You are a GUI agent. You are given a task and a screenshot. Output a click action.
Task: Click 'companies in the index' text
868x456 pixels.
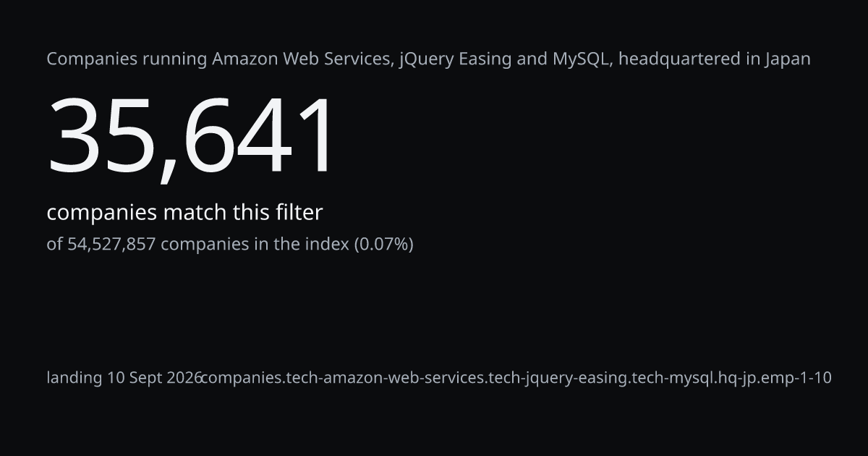pos(255,245)
